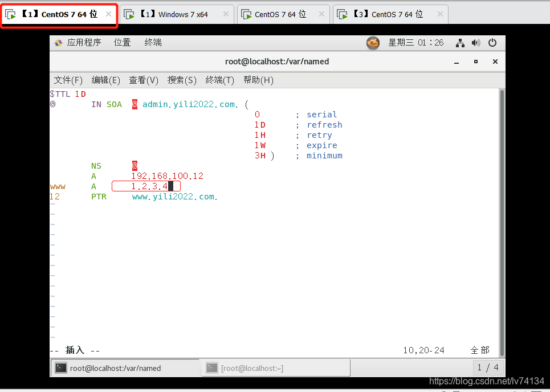Open the 应用程序 (Applications) menu
Image resolution: width=550 pixels, height=392 pixels.
(84, 43)
